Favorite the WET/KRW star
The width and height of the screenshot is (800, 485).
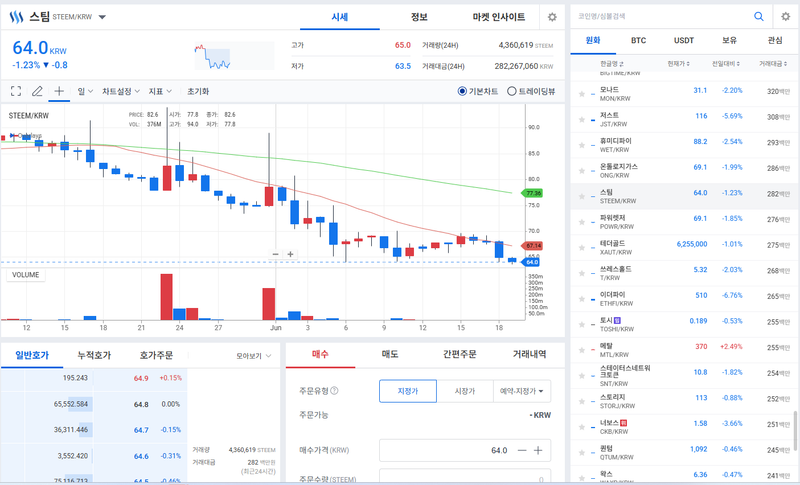582,145
